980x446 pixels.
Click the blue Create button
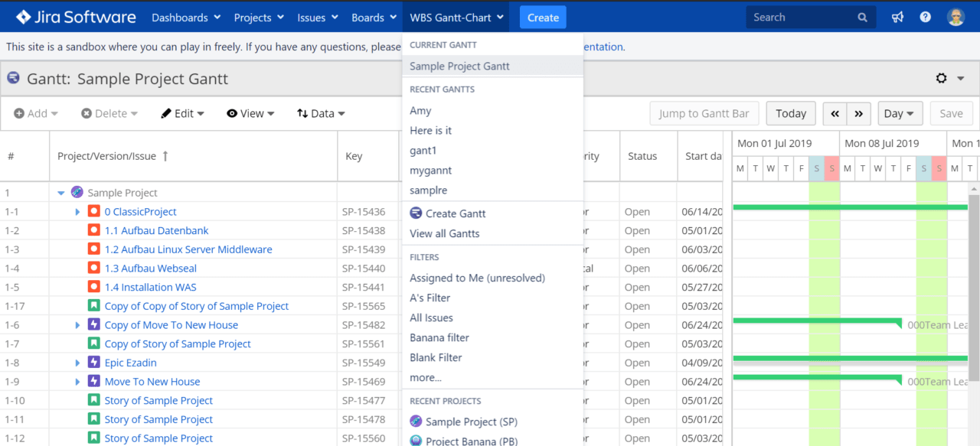click(543, 17)
